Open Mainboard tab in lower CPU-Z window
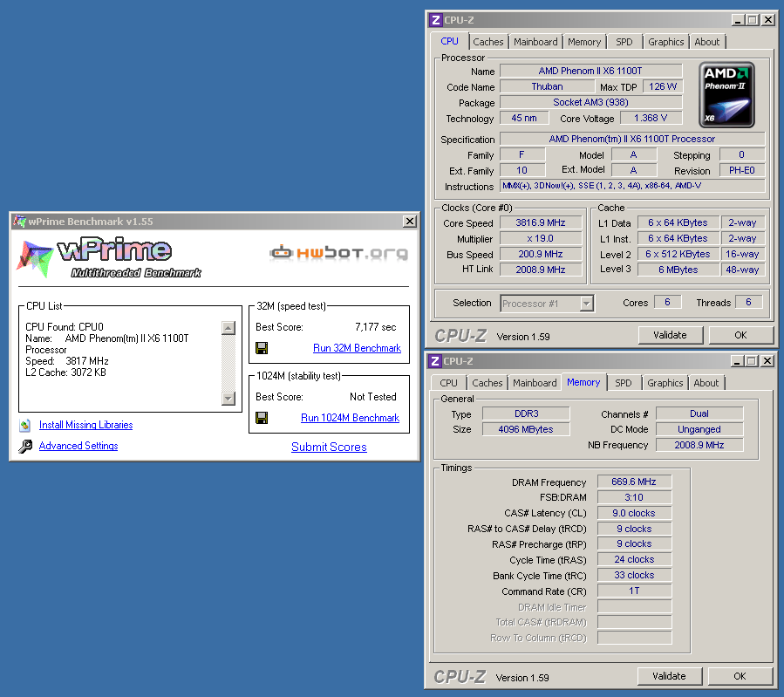This screenshot has height=697, width=784. coord(535,383)
